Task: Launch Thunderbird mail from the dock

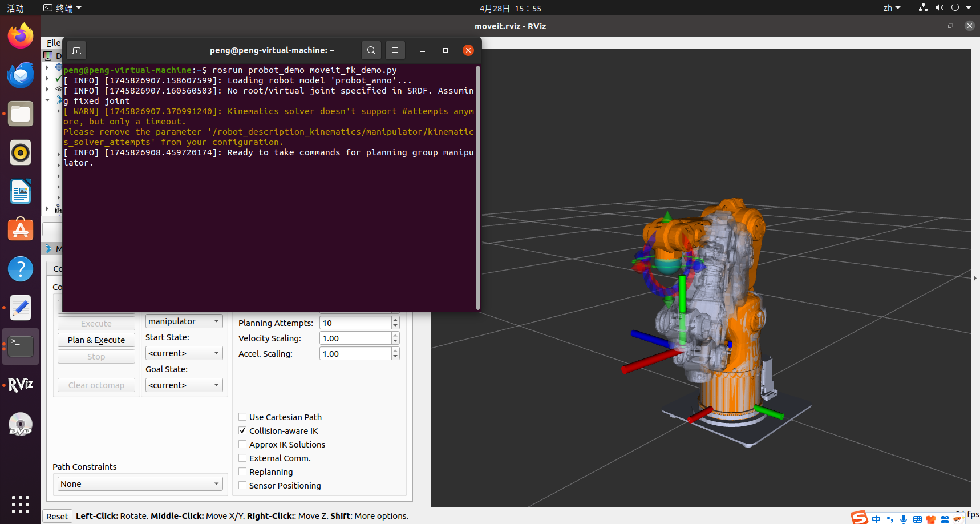Action: click(21, 75)
